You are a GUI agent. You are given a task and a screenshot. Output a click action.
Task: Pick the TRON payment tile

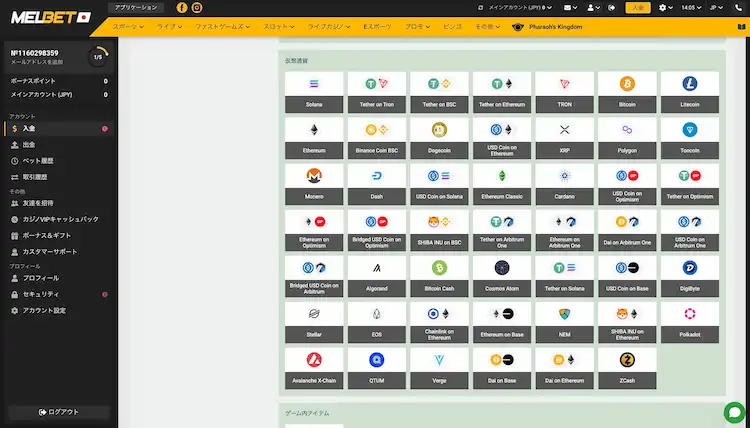[x=564, y=92]
